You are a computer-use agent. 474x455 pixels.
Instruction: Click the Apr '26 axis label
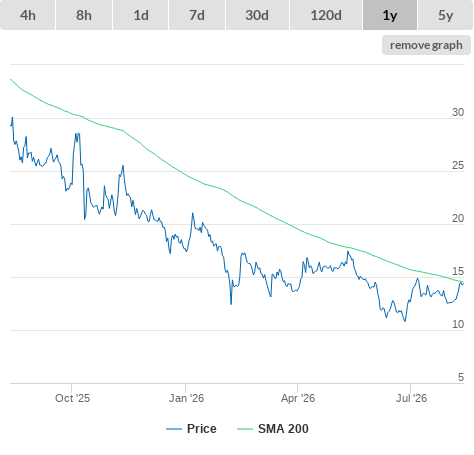coord(298,398)
